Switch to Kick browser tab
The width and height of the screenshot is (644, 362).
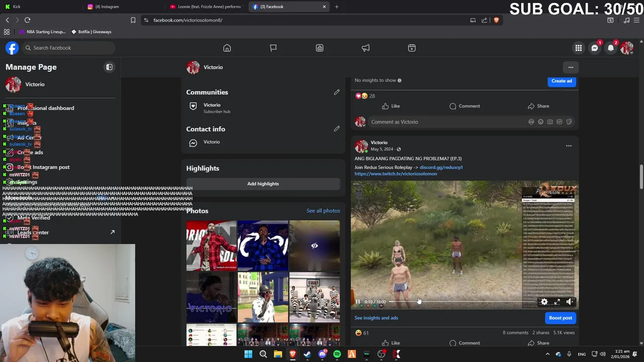pos(40,7)
